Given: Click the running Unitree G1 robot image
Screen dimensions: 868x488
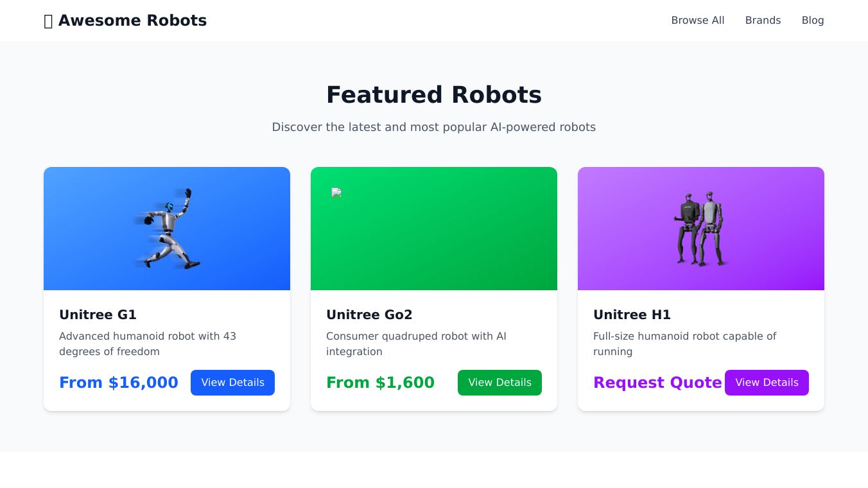Looking at the screenshot, I should [x=168, y=229].
